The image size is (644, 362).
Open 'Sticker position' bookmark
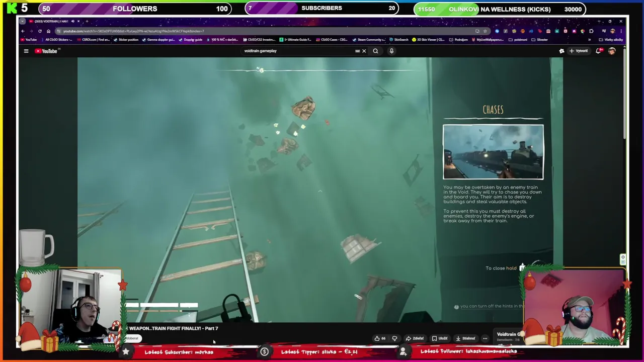click(126, 40)
